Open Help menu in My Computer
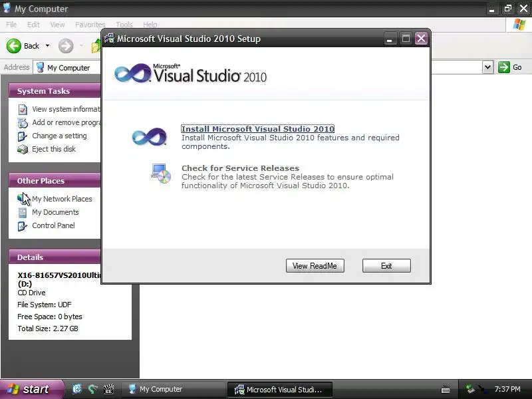The width and height of the screenshot is (532, 399). [x=150, y=25]
